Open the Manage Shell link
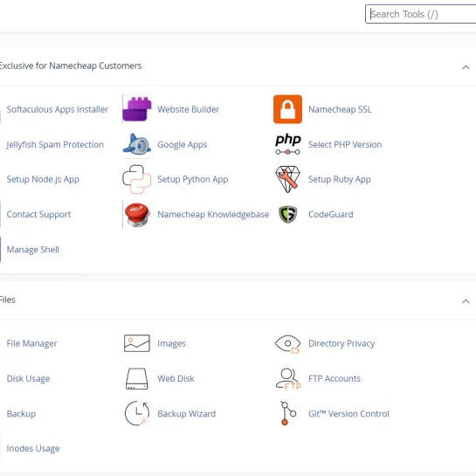The image size is (476, 476). coord(33,250)
